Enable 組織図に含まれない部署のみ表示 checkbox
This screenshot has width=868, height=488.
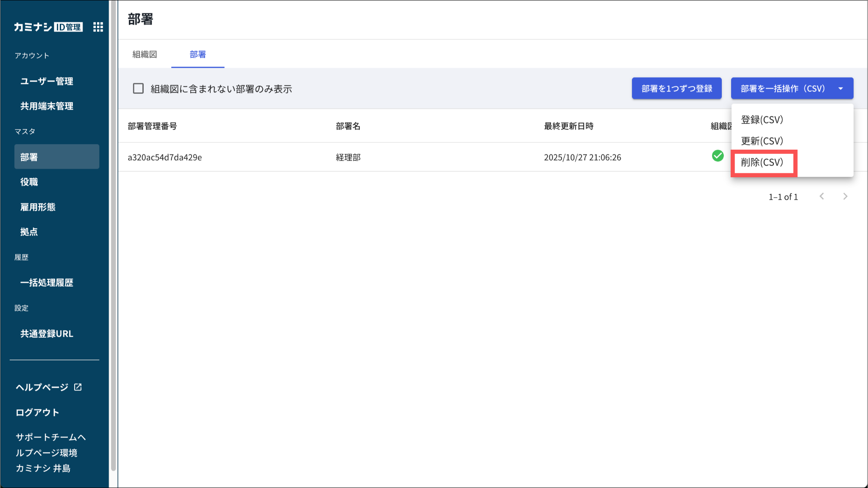pos(138,89)
